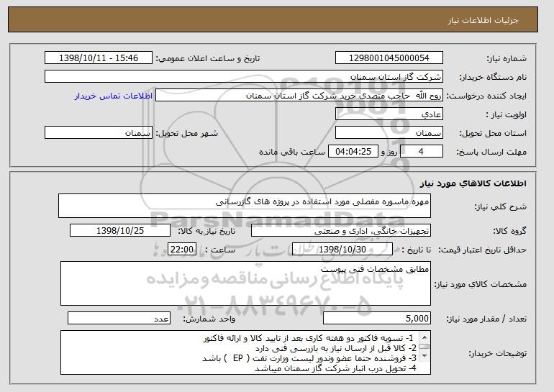Click the label مهلت ارسال پاسخ
The image size is (554, 392).
point(491,152)
